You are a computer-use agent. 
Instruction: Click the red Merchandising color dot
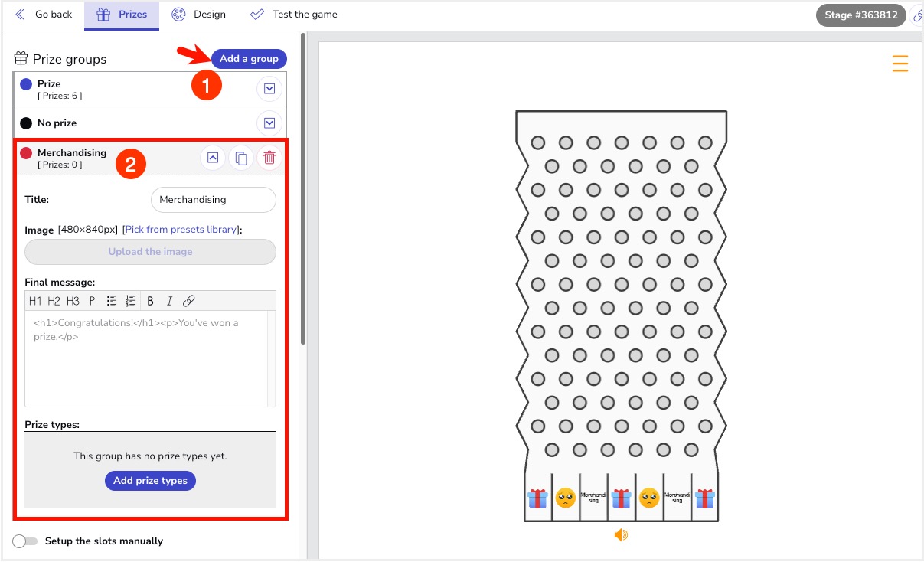[x=26, y=153]
